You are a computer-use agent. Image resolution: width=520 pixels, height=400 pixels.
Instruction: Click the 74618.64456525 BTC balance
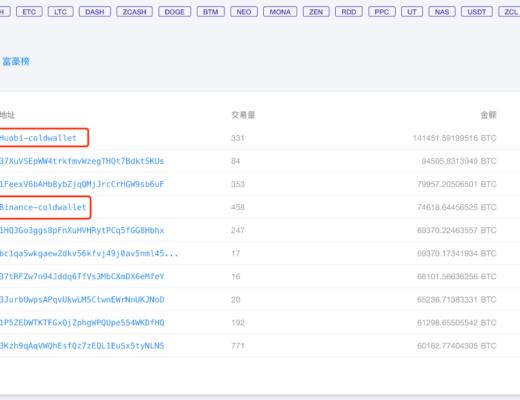[x=457, y=207]
